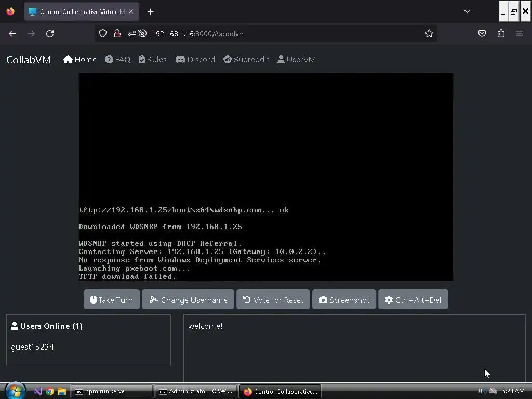Open the UserVM nav link
532x399 pixels.
[297, 59]
